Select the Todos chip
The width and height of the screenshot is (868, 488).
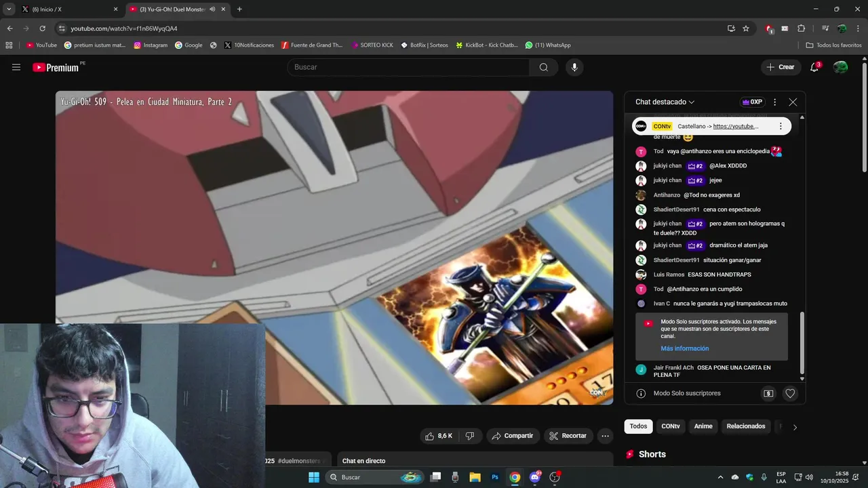[638, 426]
